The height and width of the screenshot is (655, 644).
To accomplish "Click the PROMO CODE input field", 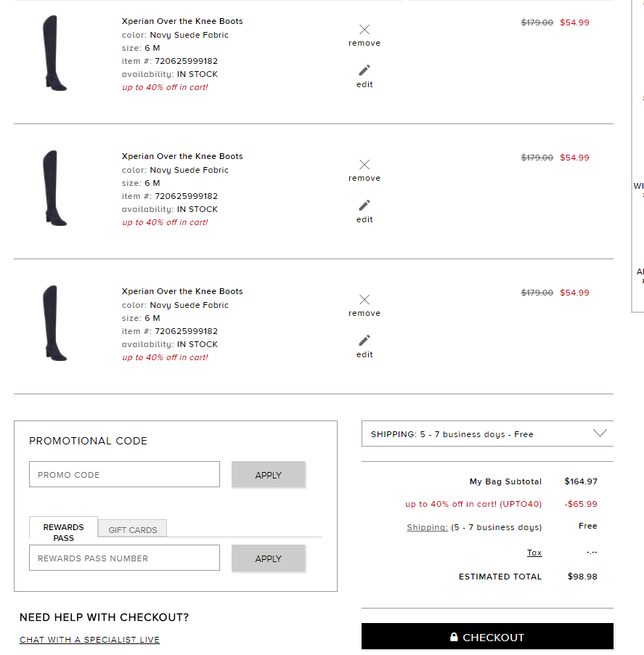I will (123, 473).
